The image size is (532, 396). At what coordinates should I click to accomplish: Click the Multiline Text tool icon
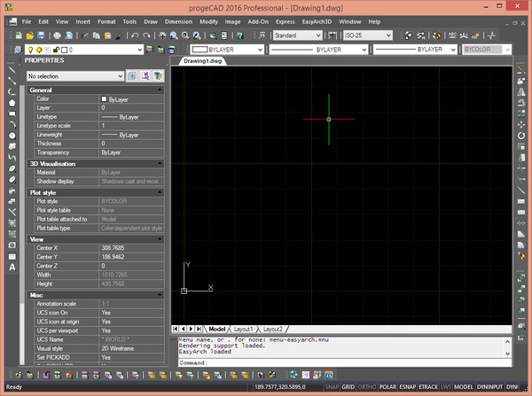pyautogui.click(x=12, y=266)
